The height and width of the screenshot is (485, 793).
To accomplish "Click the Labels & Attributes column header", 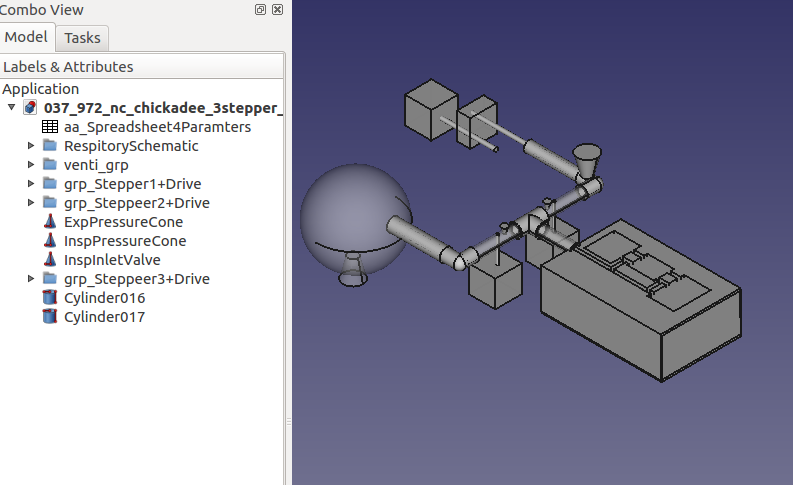I will point(68,67).
